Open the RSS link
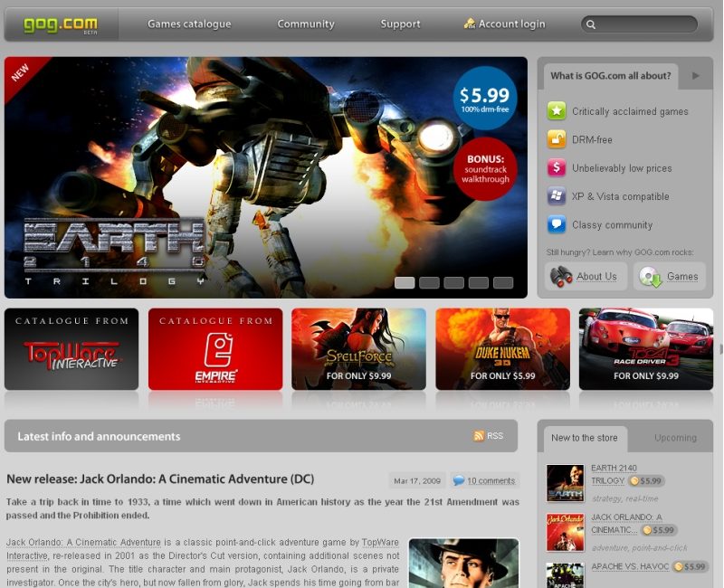Image resolution: width=724 pixels, height=588 pixels. [x=495, y=436]
